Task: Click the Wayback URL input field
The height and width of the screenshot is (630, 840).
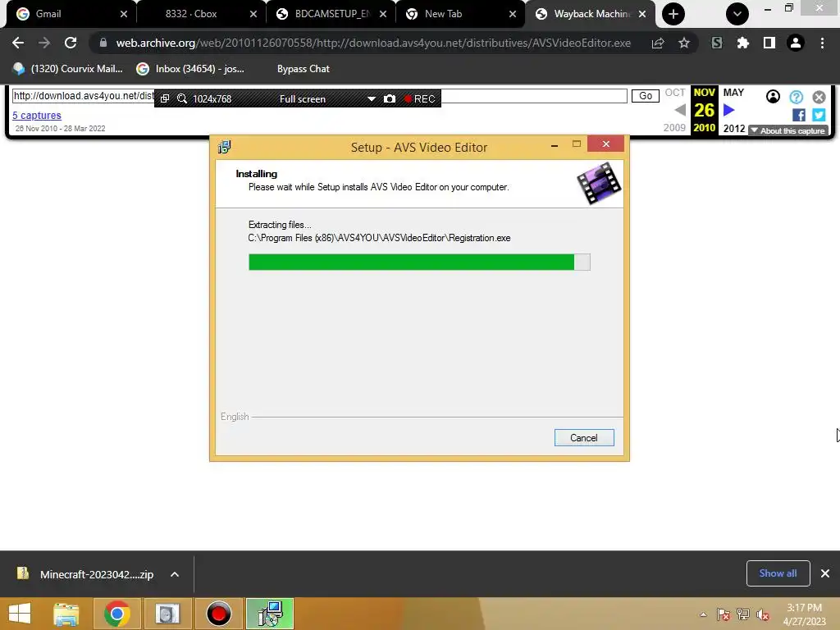Action: click(x=319, y=96)
